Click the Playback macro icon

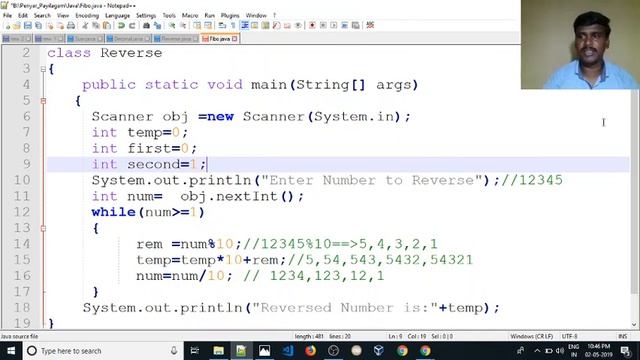click(333, 25)
